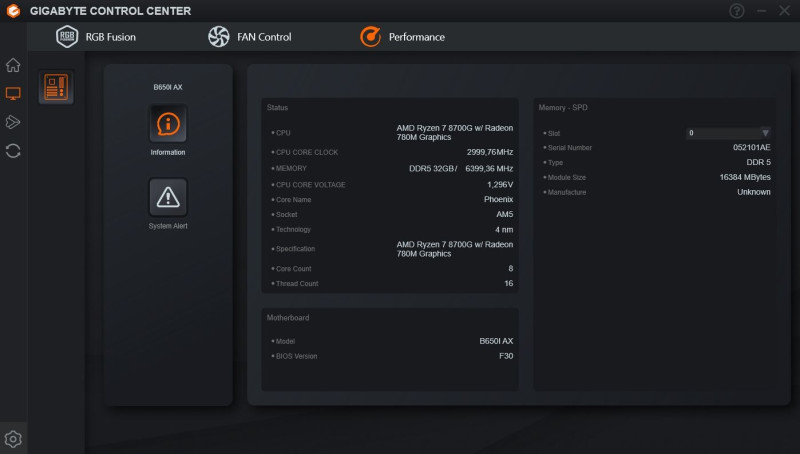Click the CPU core voltage 1,296V
The height and width of the screenshot is (454, 800).
pyautogui.click(x=500, y=185)
